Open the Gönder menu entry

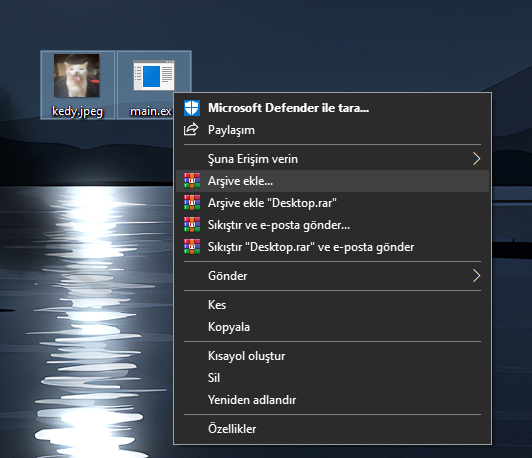(x=332, y=275)
